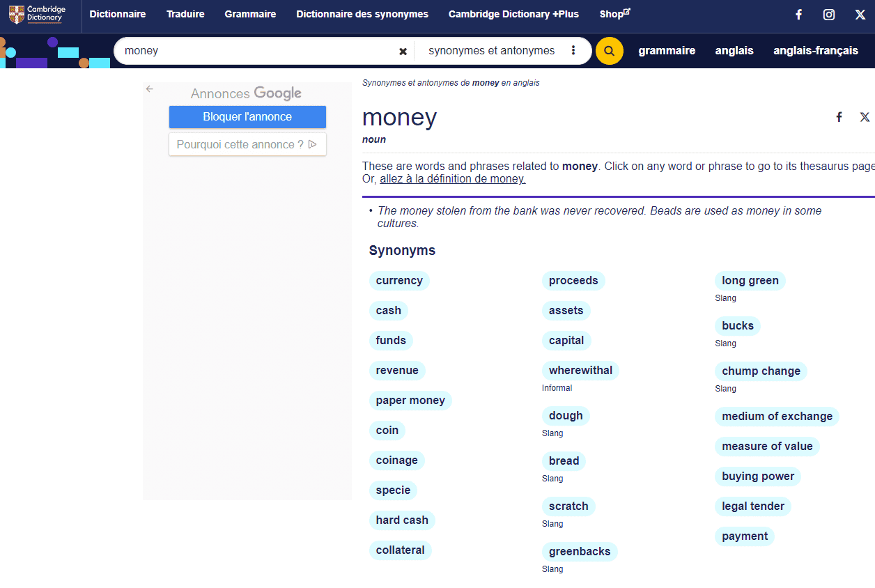The width and height of the screenshot is (875, 588).
Task: Click Bloquer l'annonce button
Action: tap(247, 117)
